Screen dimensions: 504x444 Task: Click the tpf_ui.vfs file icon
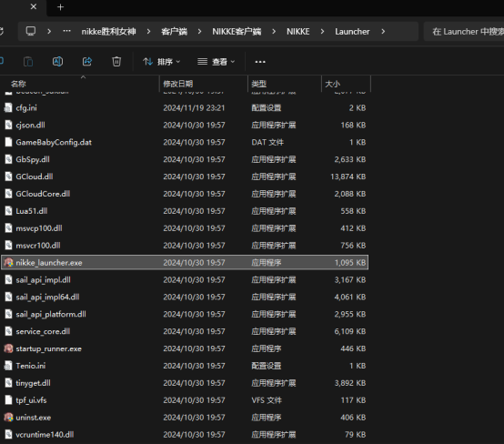coord(9,400)
